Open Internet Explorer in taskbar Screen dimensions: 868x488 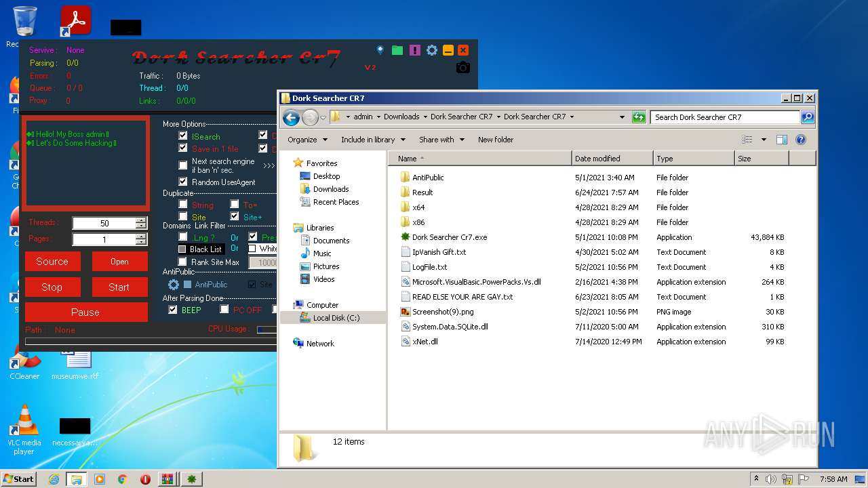pos(54,479)
